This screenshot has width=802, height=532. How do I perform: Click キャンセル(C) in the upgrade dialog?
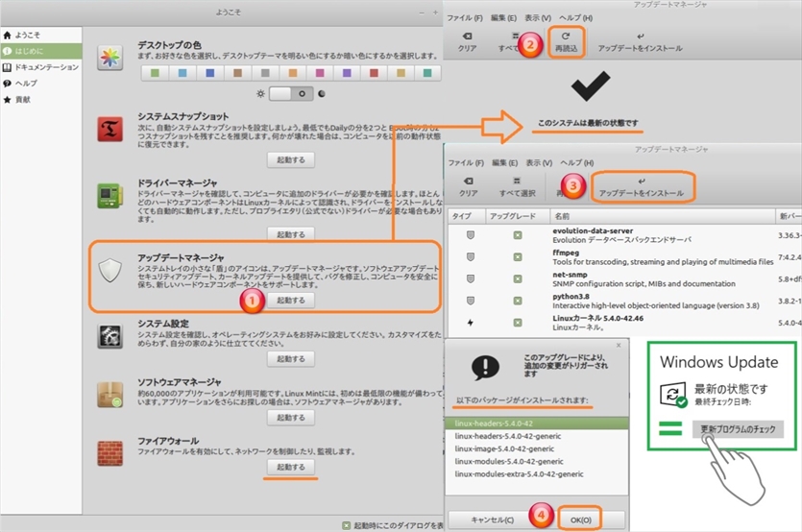[492, 520]
